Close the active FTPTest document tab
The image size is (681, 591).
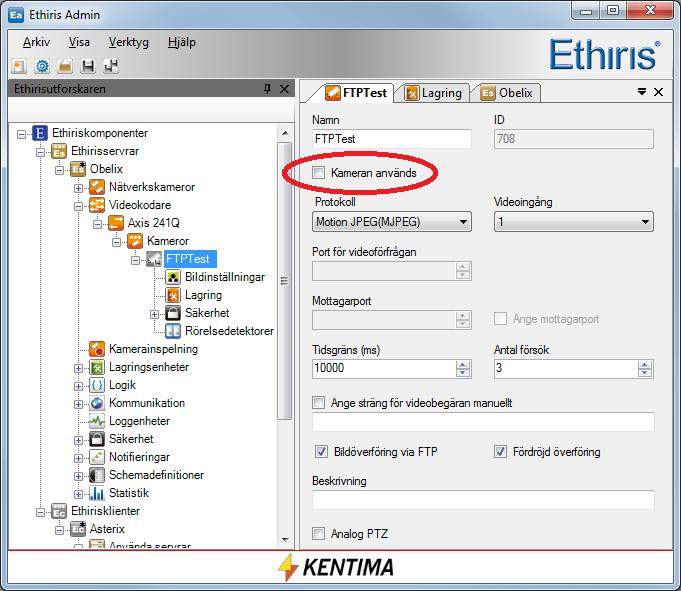tap(658, 92)
